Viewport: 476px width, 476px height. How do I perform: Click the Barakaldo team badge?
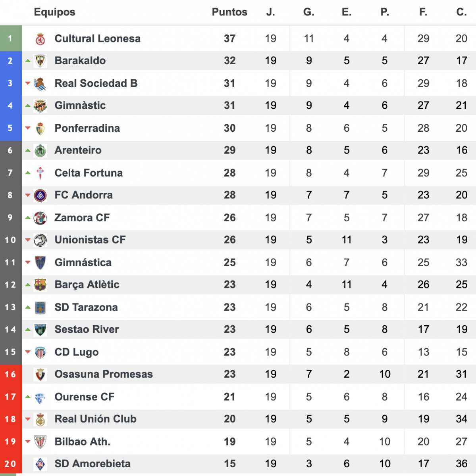pyautogui.click(x=40, y=61)
